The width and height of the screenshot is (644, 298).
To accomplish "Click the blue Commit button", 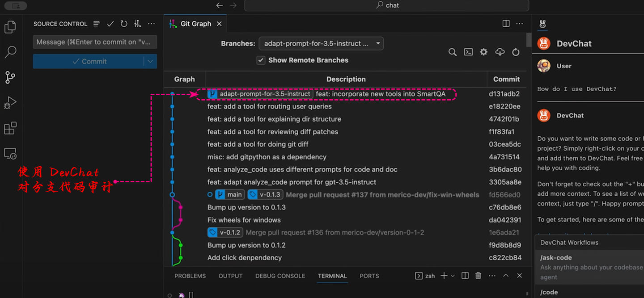I will click(89, 62).
